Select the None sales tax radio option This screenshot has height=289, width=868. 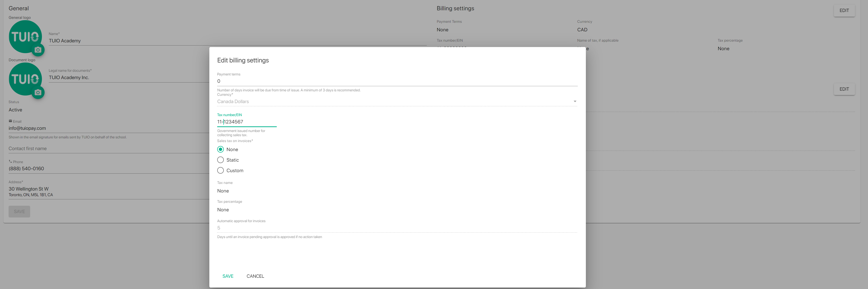coord(220,149)
